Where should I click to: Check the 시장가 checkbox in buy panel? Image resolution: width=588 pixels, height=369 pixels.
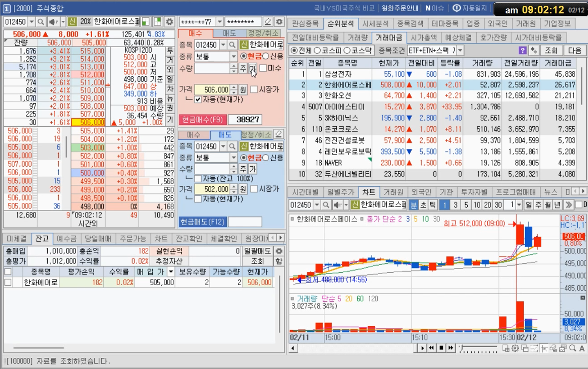click(254, 90)
